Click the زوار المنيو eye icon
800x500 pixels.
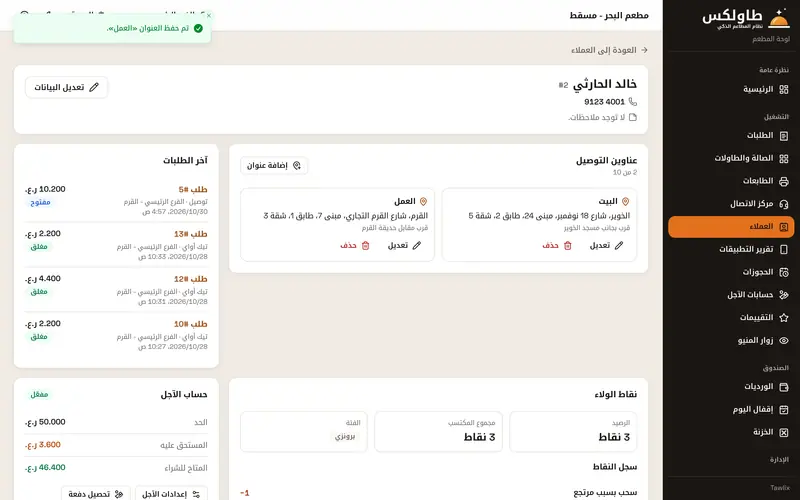point(784,340)
